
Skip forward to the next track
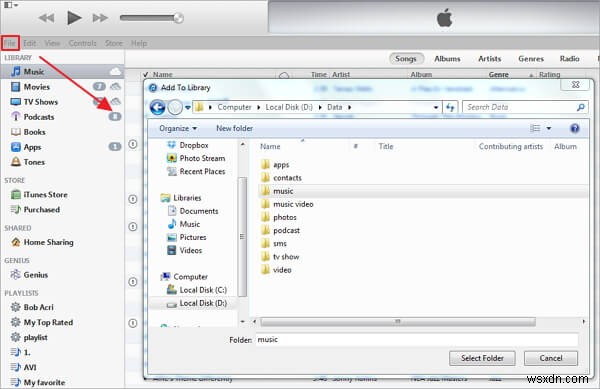(100, 18)
